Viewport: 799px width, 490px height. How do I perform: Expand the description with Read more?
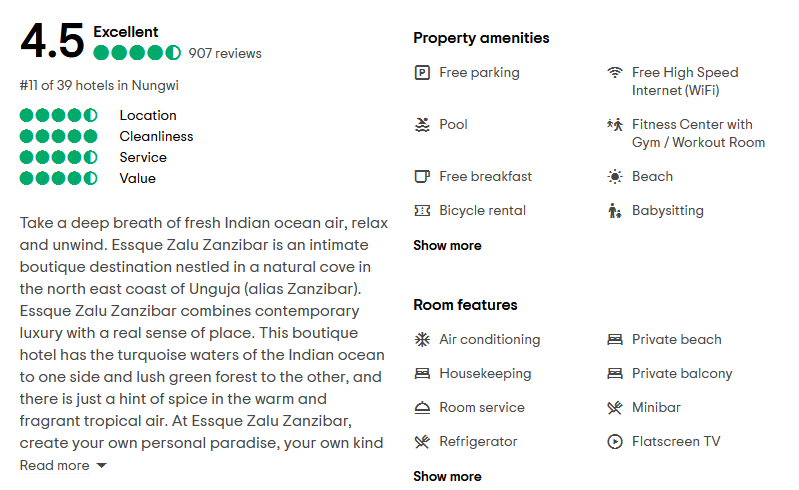[x=63, y=466]
